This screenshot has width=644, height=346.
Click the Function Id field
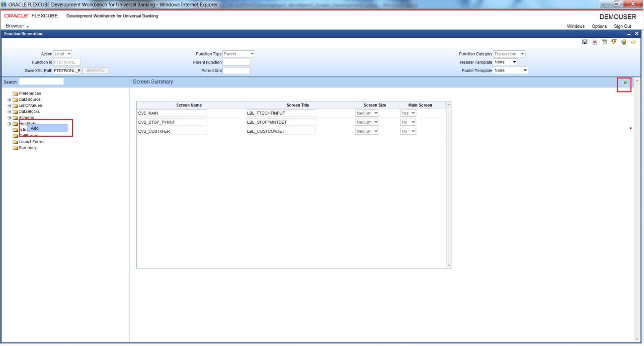tap(67, 62)
